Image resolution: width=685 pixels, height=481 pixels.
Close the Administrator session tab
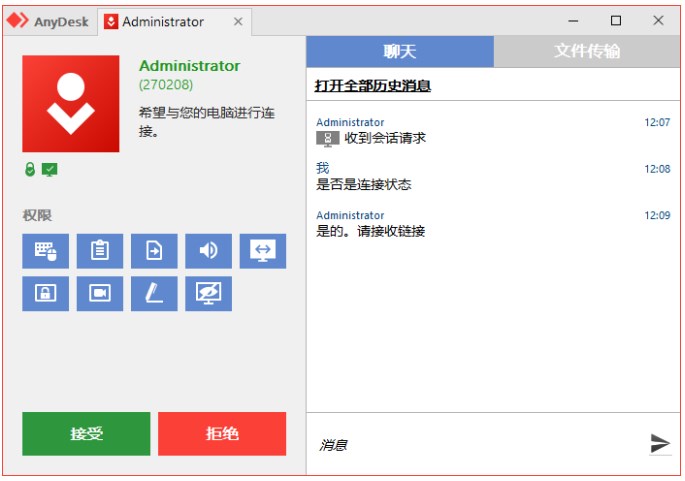(238, 21)
